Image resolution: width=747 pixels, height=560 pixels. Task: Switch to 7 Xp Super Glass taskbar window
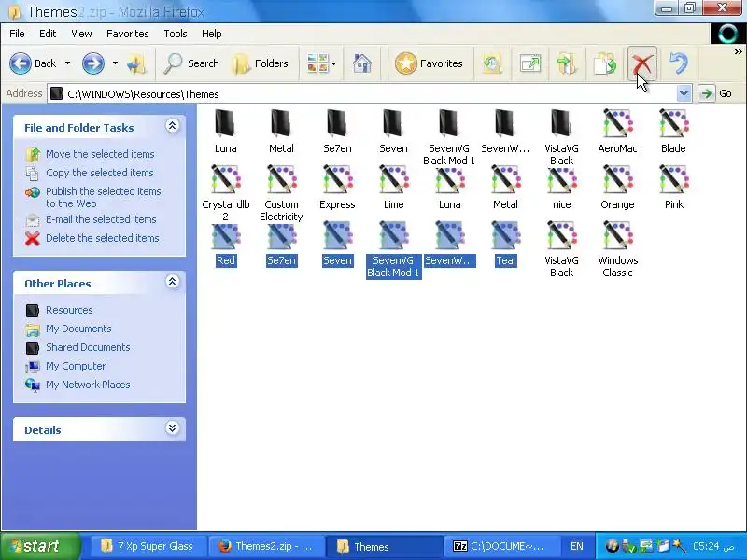pyautogui.click(x=148, y=546)
